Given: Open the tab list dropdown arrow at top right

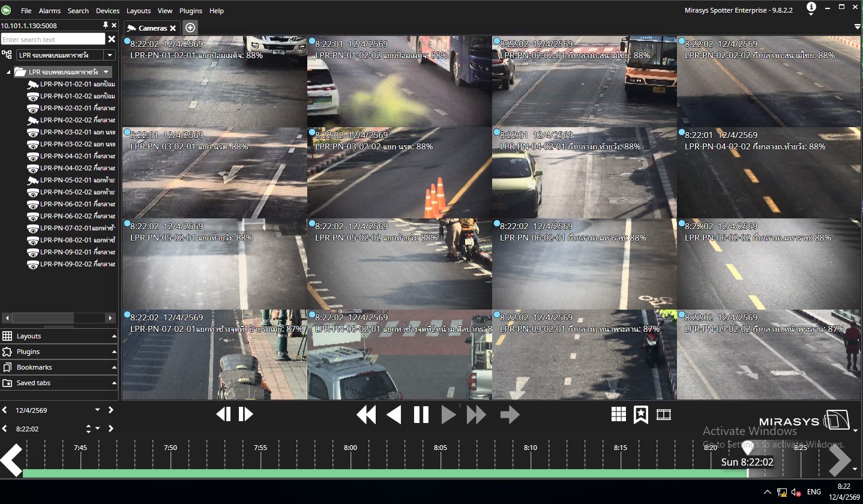Looking at the screenshot, I should [858, 27].
